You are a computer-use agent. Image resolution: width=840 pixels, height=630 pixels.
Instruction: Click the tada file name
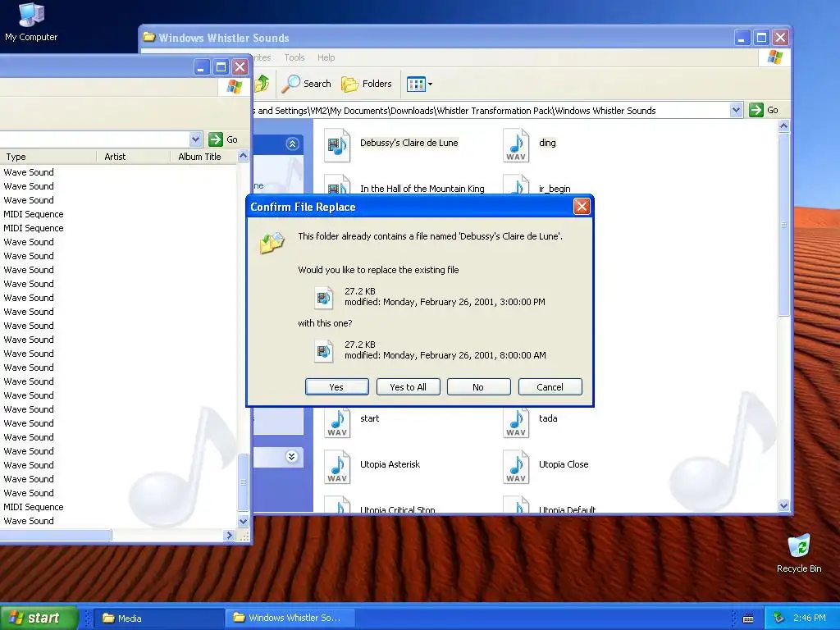pyautogui.click(x=548, y=418)
